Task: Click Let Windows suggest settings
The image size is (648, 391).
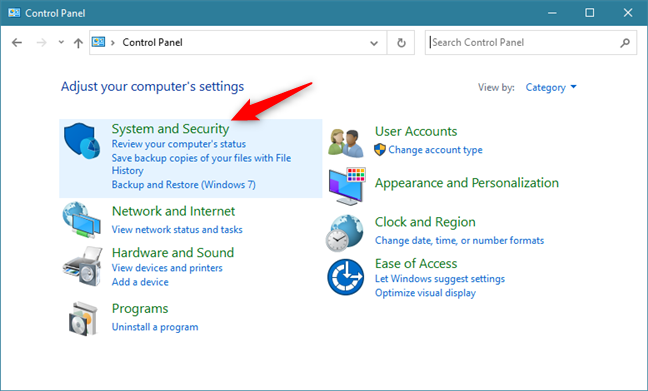Action: pyautogui.click(x=440, y=279)
